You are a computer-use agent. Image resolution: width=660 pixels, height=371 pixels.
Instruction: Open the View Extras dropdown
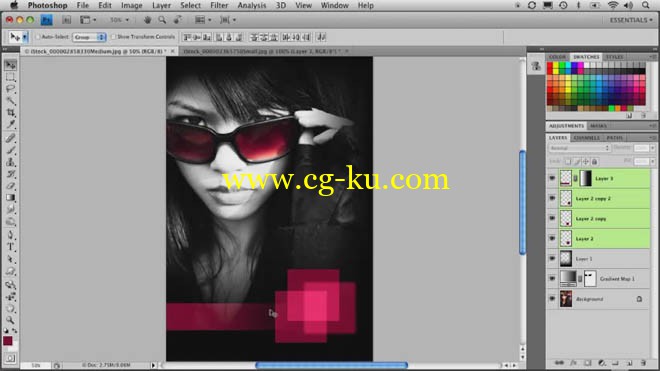88,20
